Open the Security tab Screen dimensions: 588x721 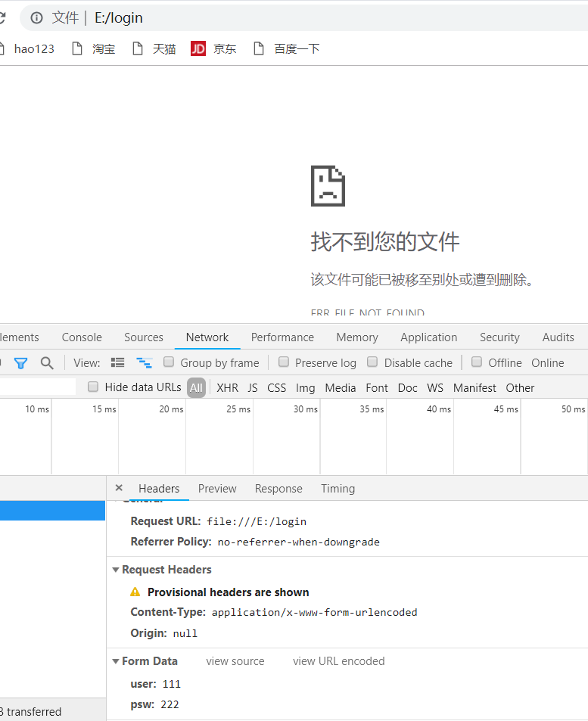(499, 337)
